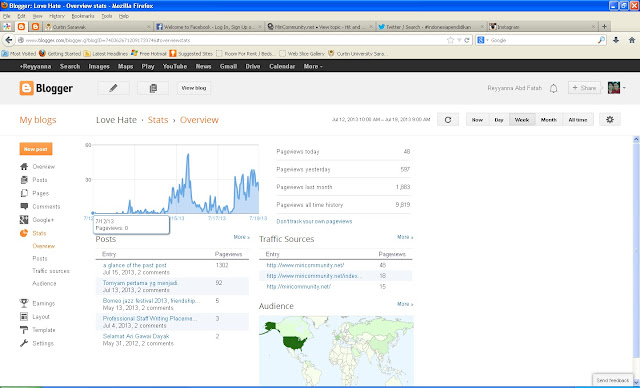Switch to the Welcome to Facebook tab

click(x=209, y=27)
